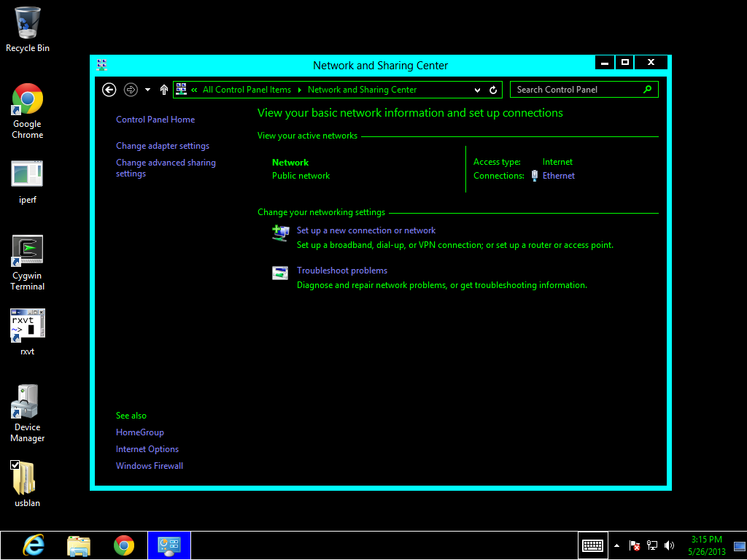Select the Device Manager desktop shortcut

(27, 414)
